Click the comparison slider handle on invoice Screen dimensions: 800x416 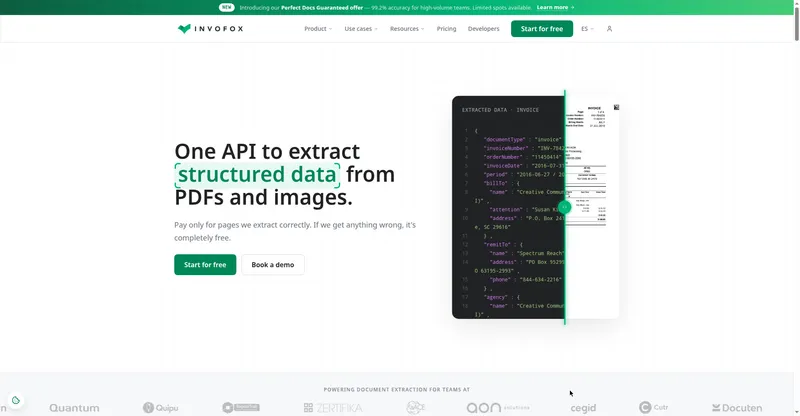(x=564, y=207)
